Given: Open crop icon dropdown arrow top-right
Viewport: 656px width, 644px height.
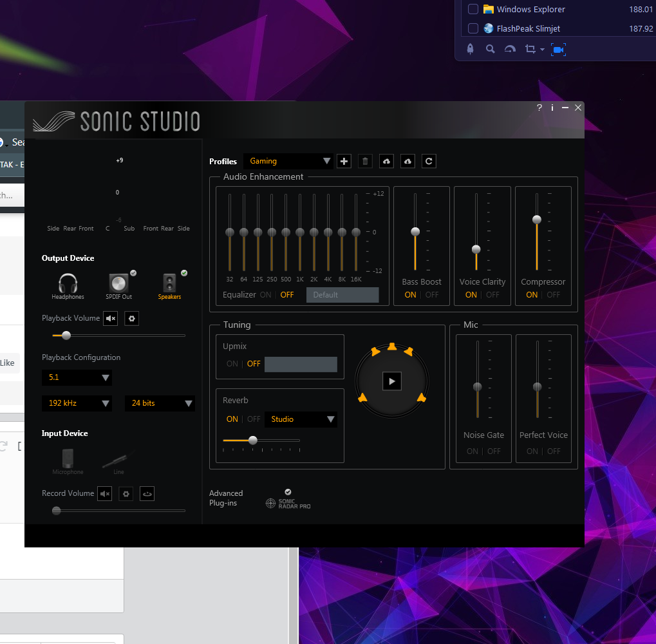Looking at the screenshot, I should 542,50.
